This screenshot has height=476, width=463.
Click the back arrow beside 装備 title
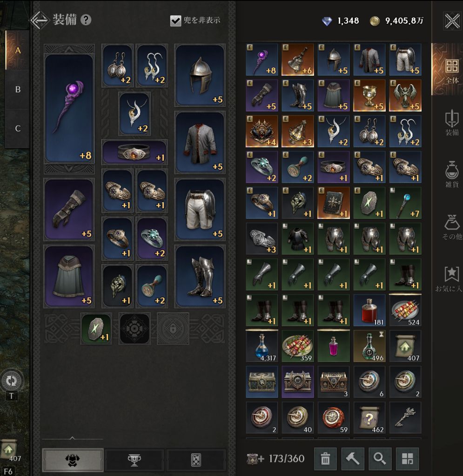coord(39,20)
